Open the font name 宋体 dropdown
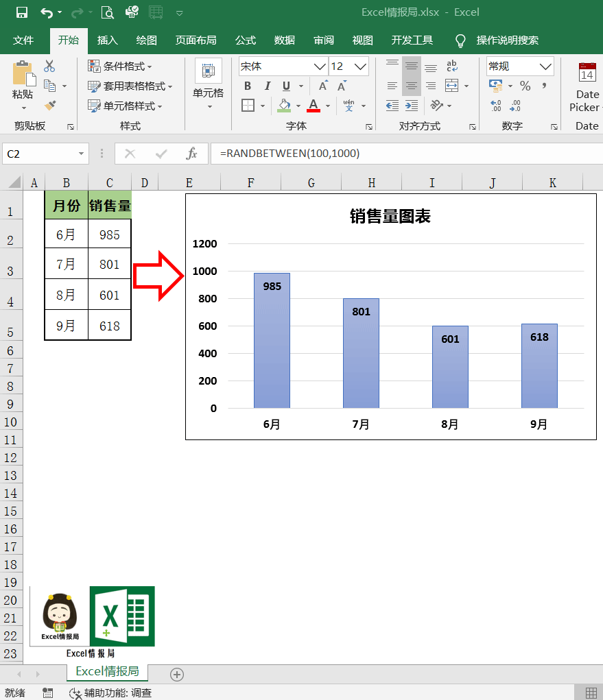 click(319, 67)
